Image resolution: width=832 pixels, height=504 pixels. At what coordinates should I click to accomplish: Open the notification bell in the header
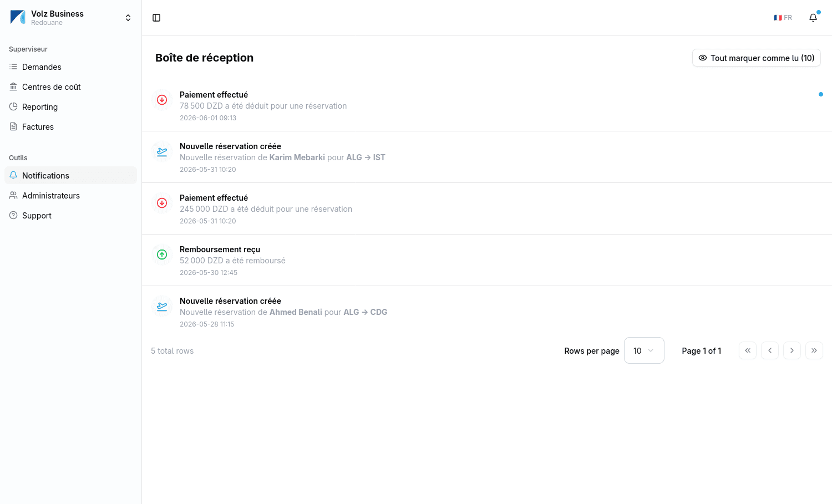813,18
